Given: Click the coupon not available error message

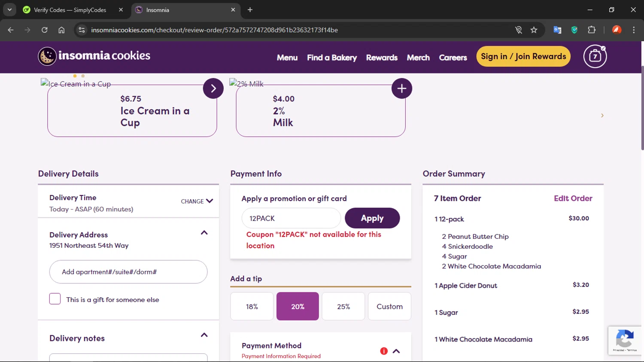Looking at the screenshot, I should pyautogui.click(x=314, y=240).
